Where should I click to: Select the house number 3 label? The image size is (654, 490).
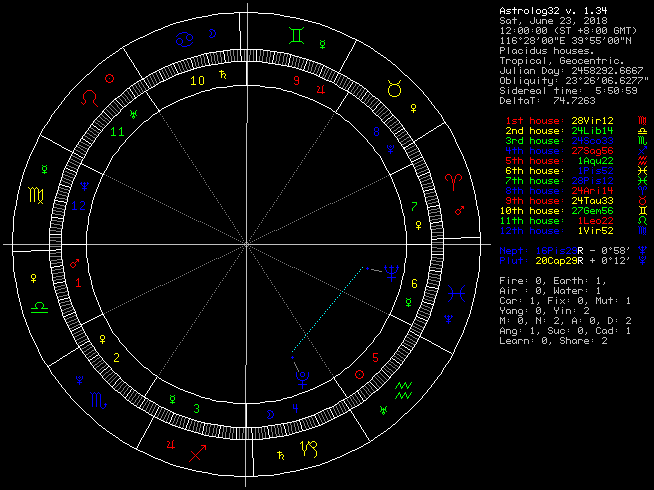[196, 409]
